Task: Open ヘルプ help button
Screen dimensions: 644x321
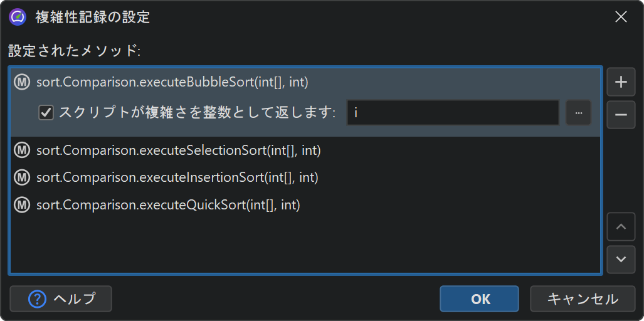Action: click(61, 299)
